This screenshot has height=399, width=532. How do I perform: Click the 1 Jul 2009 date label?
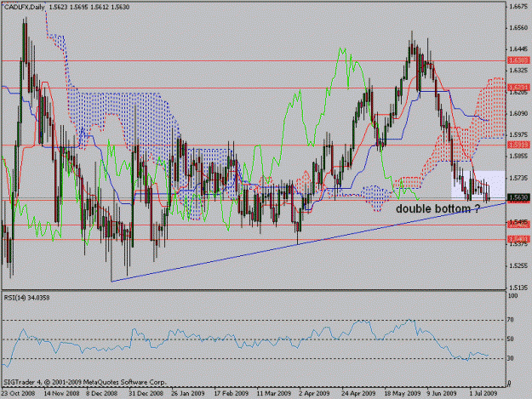coord(483,393)
